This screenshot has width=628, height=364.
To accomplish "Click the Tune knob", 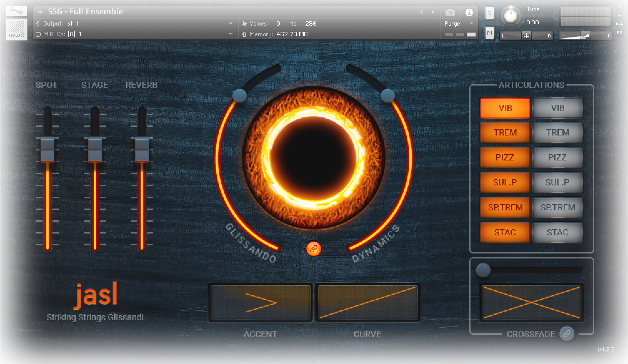I will [511, 15].
